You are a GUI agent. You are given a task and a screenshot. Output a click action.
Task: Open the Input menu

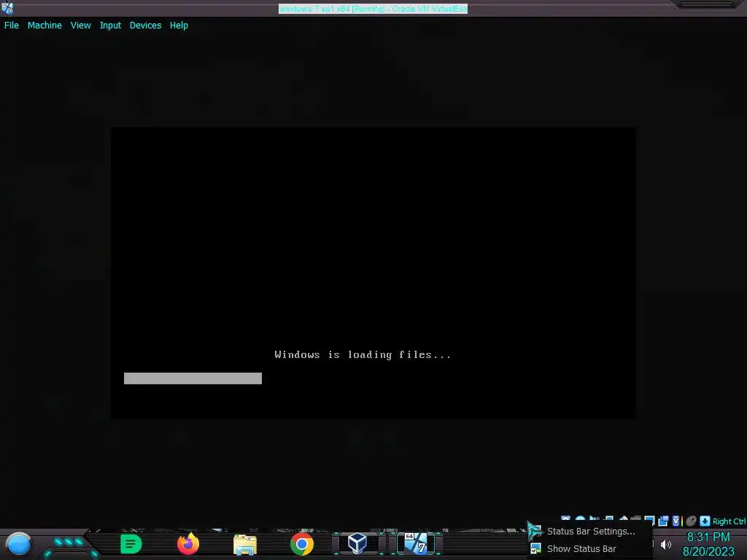click(x=110, y=26)
